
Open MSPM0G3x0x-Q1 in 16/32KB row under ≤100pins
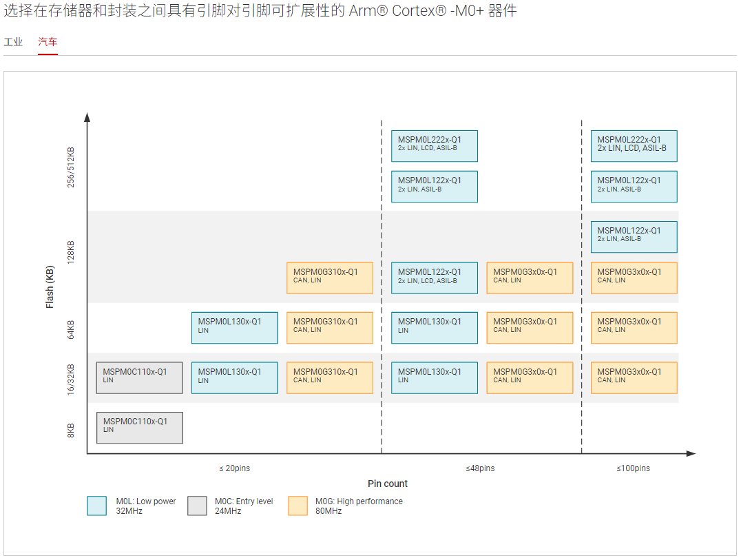pyautogui.click(x=634, y=377)
